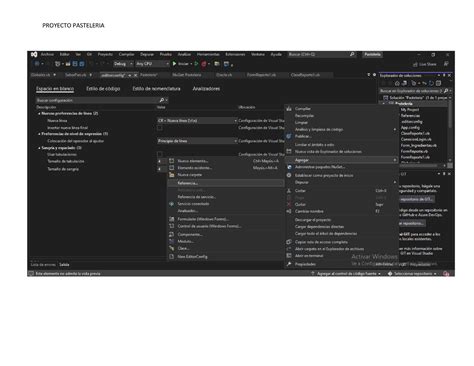Click the Salida tab at bottom
Viewport: 474px width, 366px height.
pos(64,265)
